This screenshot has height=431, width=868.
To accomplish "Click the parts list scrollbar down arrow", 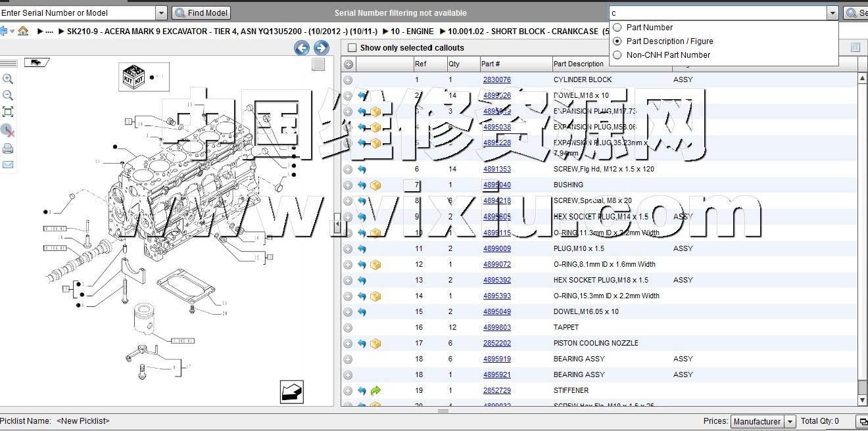I will (x=862, y=400).
